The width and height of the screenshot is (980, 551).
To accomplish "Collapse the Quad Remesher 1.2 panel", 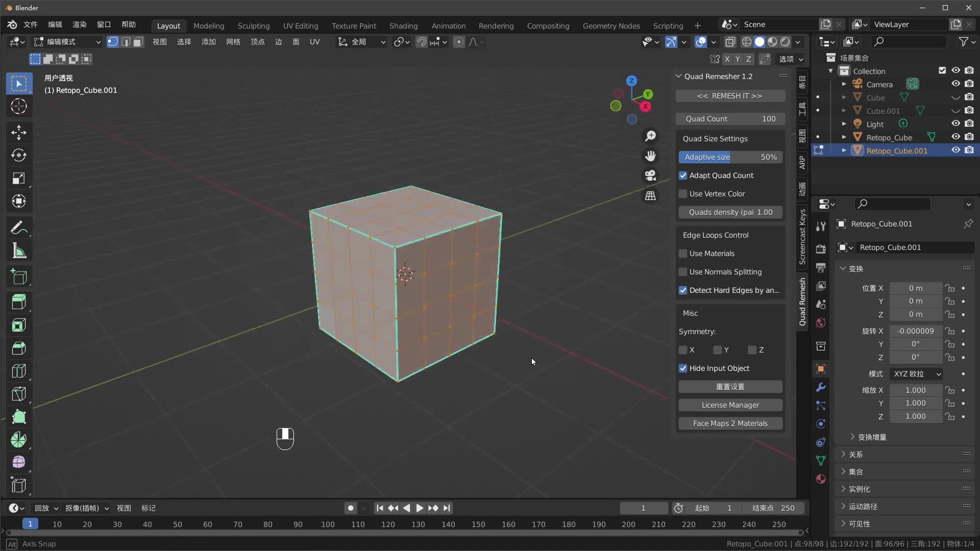I will (x=678, y=76).
